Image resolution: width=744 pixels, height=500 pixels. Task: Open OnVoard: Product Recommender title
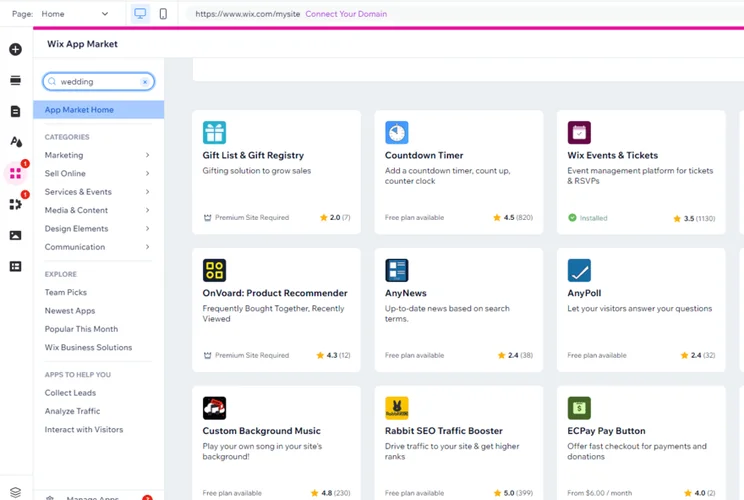275,293
